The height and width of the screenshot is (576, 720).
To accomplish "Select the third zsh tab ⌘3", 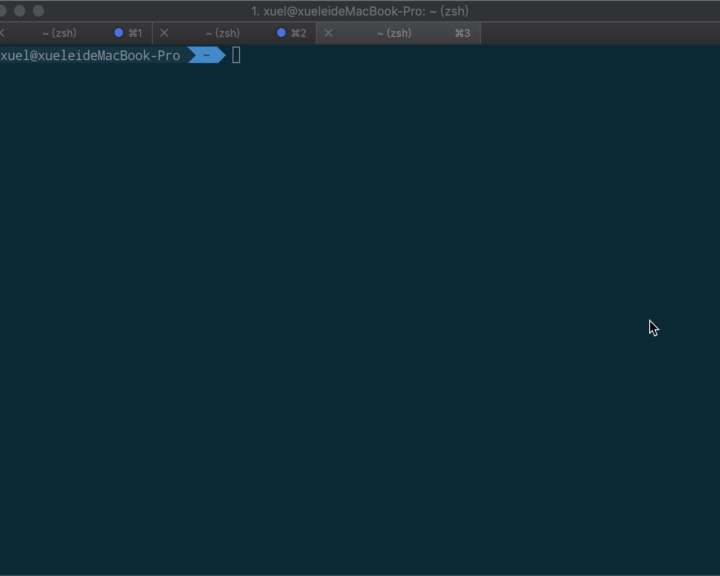I will click(x=399, y=33).
